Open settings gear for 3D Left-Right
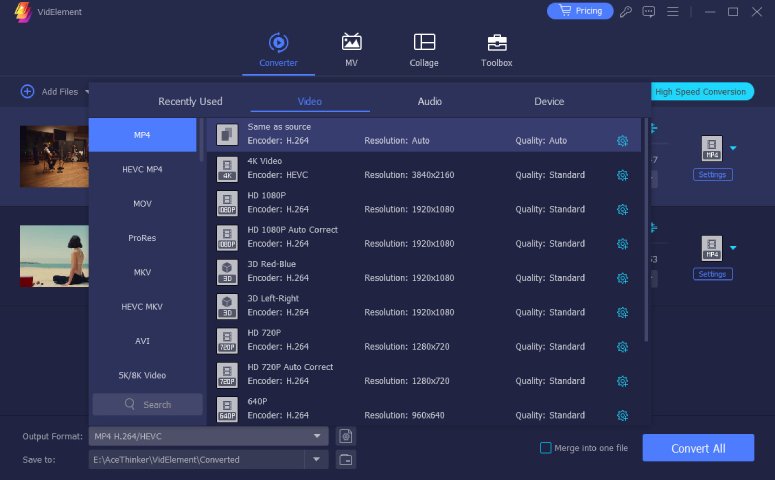Screen dimensions: 775x480 622,312
